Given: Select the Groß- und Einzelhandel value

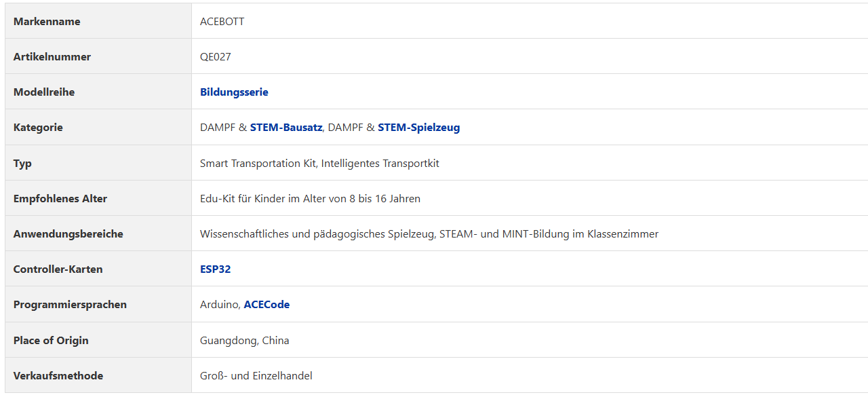Looking at the screenshot, I should [x=256, y=376].
